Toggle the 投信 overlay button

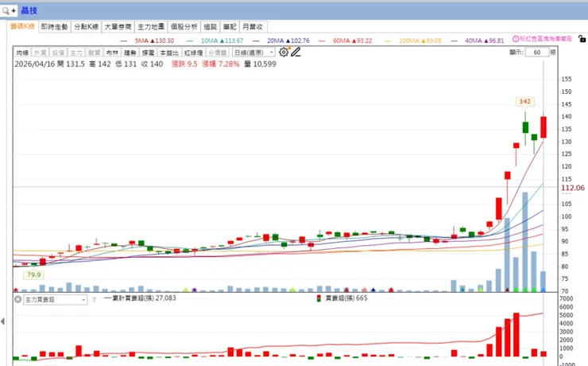59,53
